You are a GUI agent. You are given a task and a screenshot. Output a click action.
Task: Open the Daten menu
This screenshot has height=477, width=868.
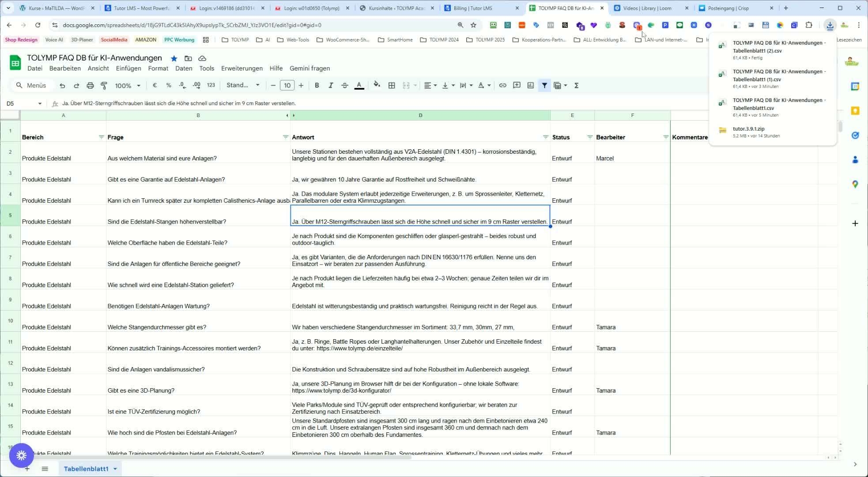184,68
